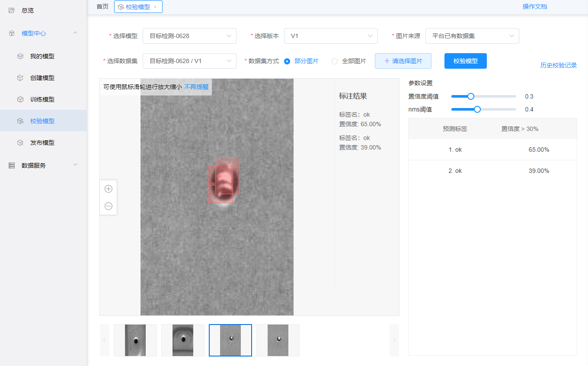Dismiss hint via 不再提醒 link
588x366 pixels.
point(196,87)
